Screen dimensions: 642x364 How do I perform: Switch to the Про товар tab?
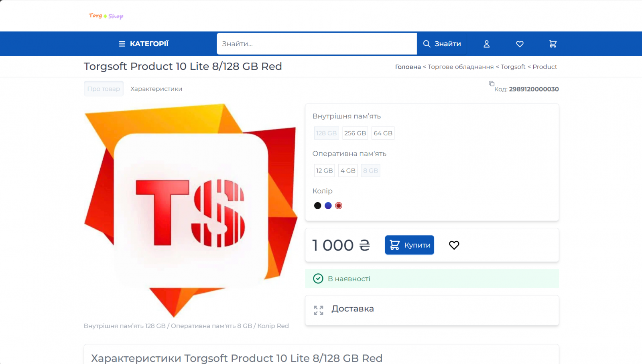(x=104, y=89)
